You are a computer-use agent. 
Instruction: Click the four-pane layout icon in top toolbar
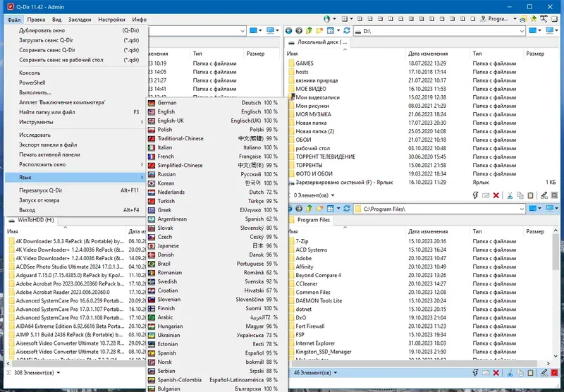pos(345,19)
